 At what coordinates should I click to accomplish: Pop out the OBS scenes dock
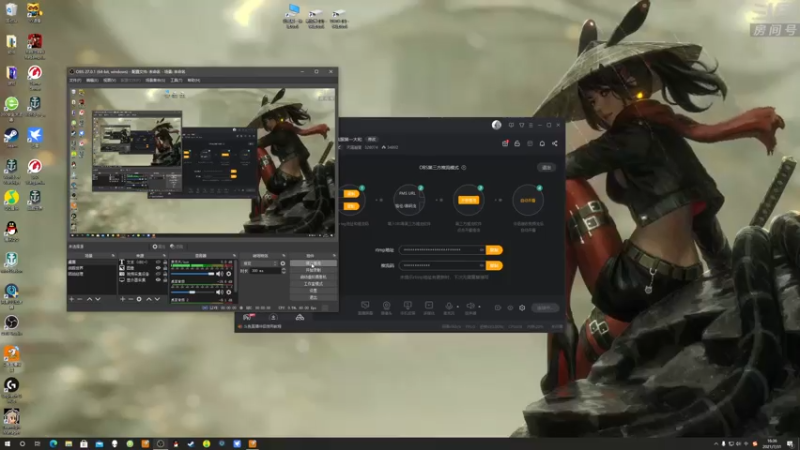click(113, 256)
